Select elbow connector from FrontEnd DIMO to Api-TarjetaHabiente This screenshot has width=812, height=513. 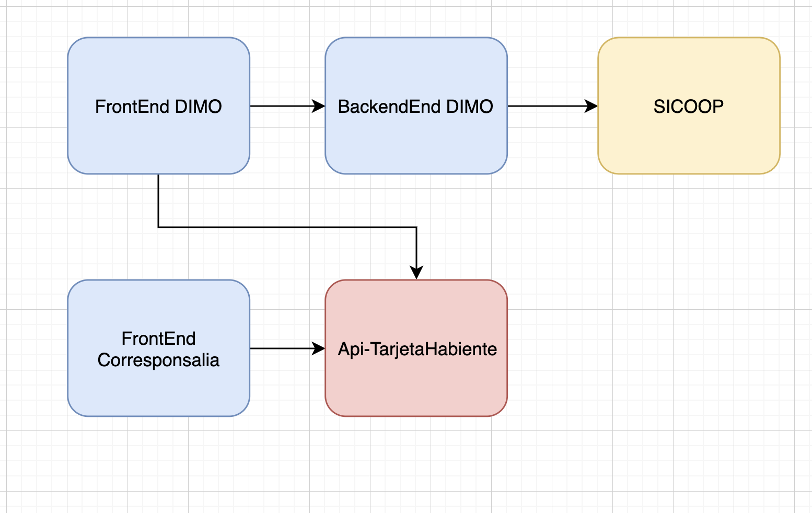pos(287,227)
